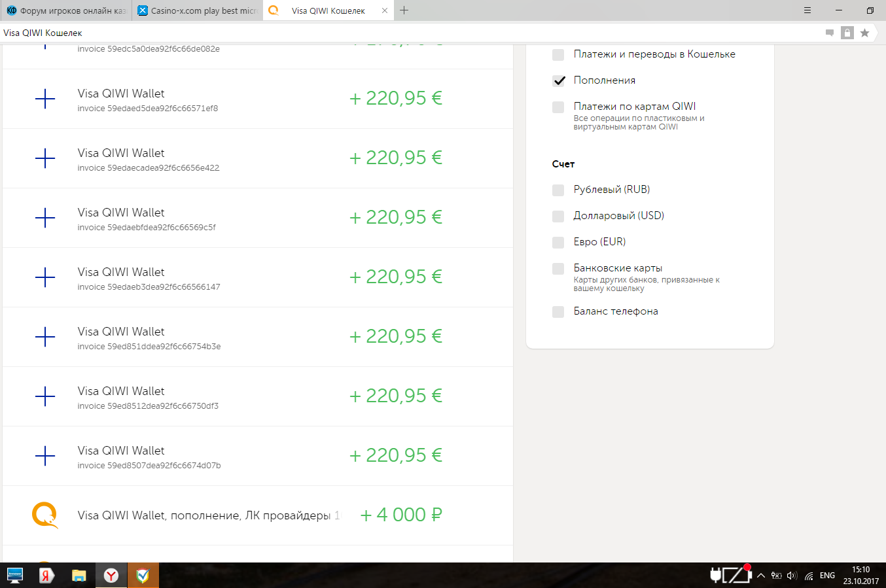The image size is (886, 588).
Task: Open the Yandex browser hamburger menu
Action: click(807, 10)
